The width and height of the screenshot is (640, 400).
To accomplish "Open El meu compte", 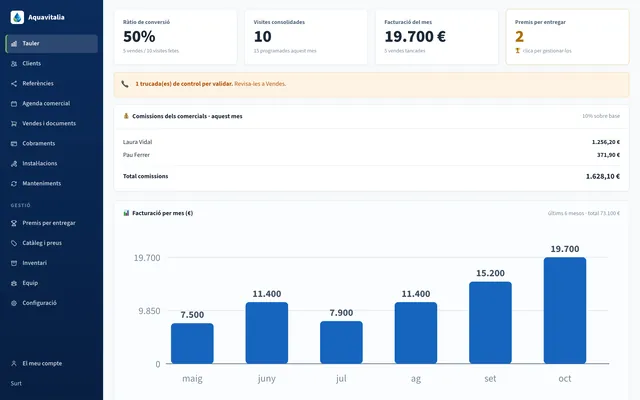I will pyautogui.click(x=52, y=363).
